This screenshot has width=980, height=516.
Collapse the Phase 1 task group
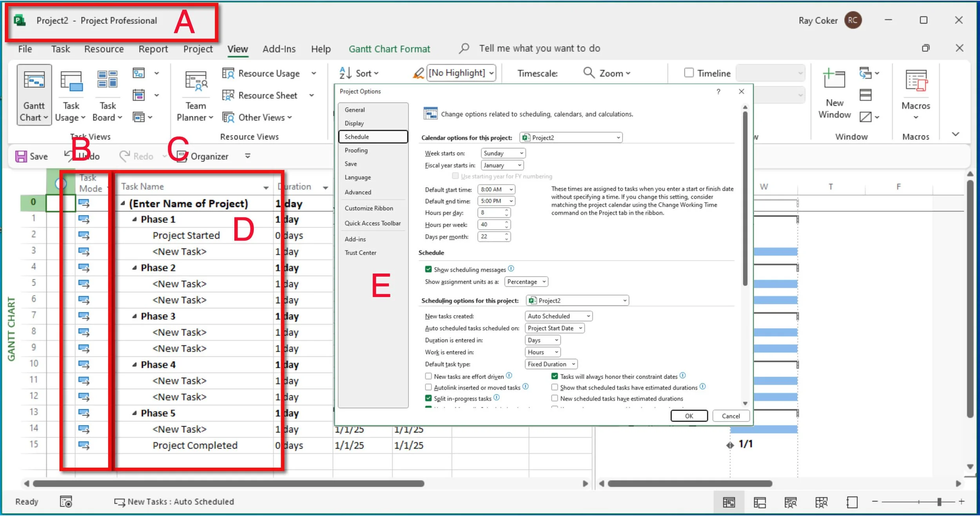(x=135, y=219)
